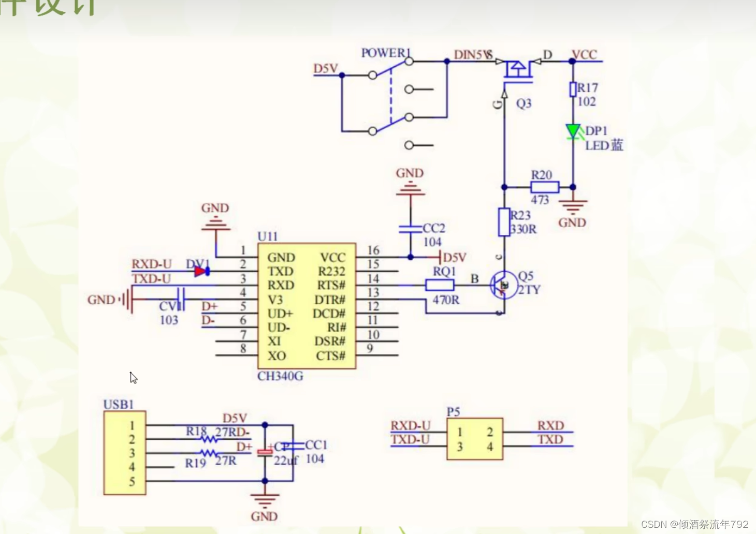Click the R17 resistor symbol
The width and height of the screenshot is (756, 534).
[573, 89]
